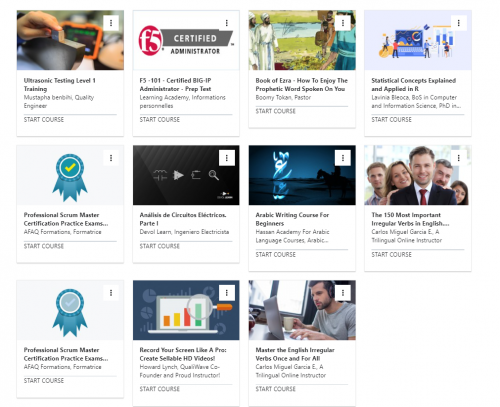Click author text 'Devol Learn, Ingeniero Electricista'
Image resolution: width=500 pixels, height=407 pixels.
pos(184,232)
